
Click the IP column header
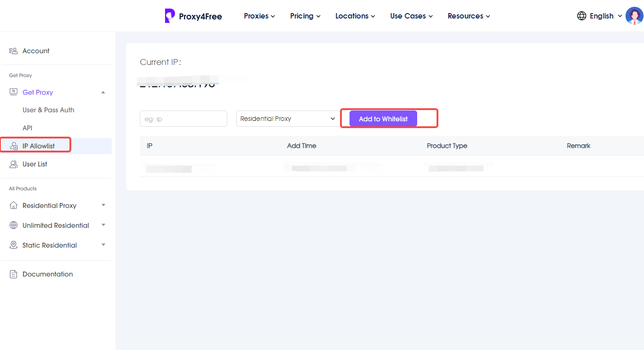coord(150,146)
